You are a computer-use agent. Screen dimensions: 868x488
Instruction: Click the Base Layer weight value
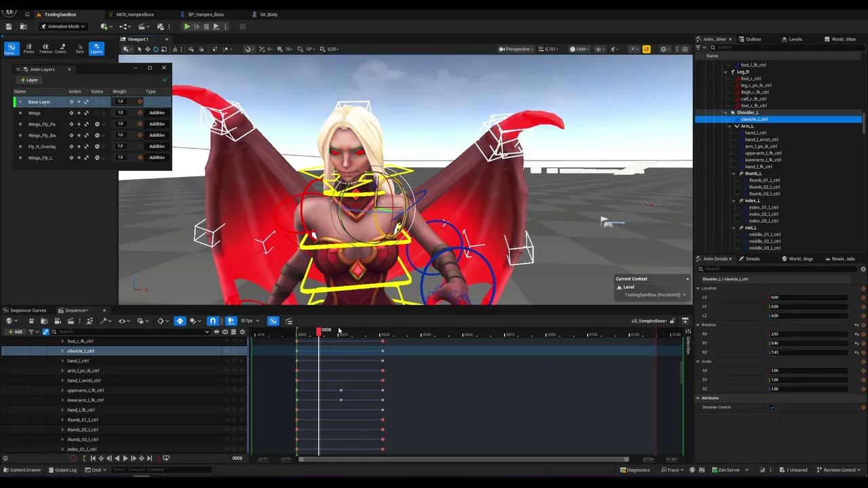[120, 102]
